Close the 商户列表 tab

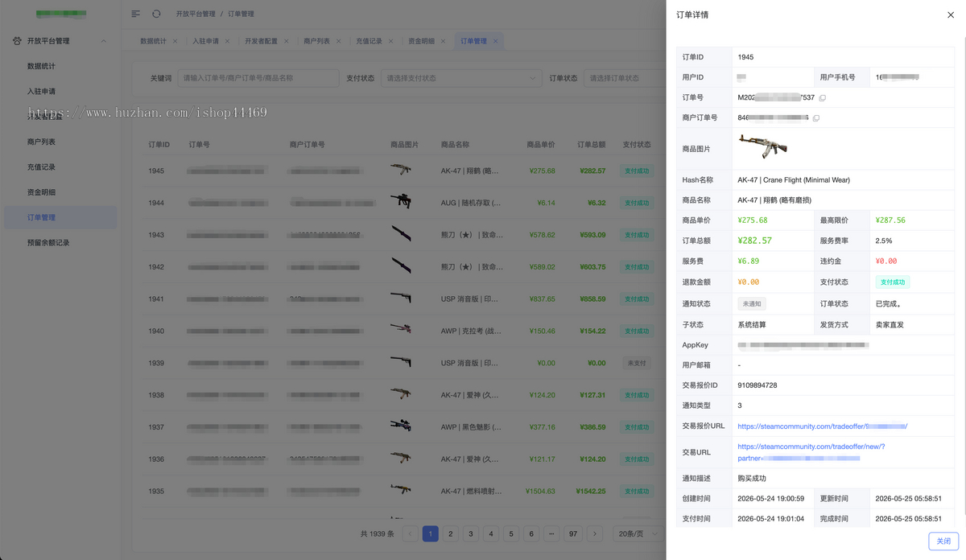click(339, 41)
